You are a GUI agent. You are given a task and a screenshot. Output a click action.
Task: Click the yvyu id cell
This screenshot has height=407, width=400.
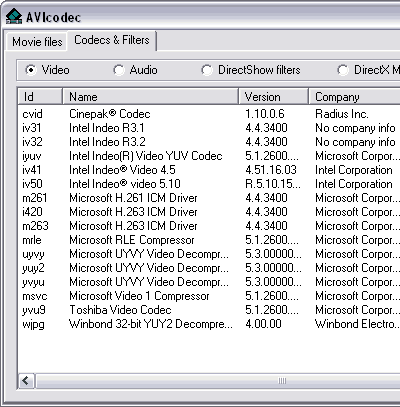33,283
